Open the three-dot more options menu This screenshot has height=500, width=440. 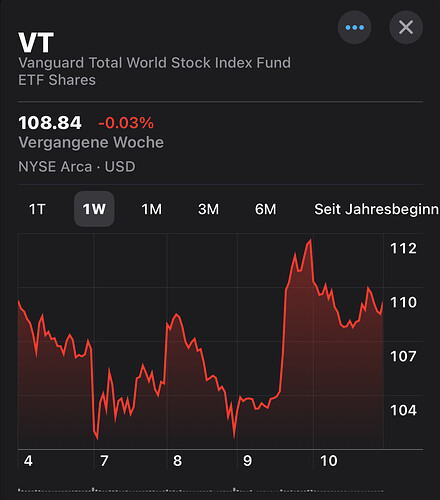pos(354,27)
